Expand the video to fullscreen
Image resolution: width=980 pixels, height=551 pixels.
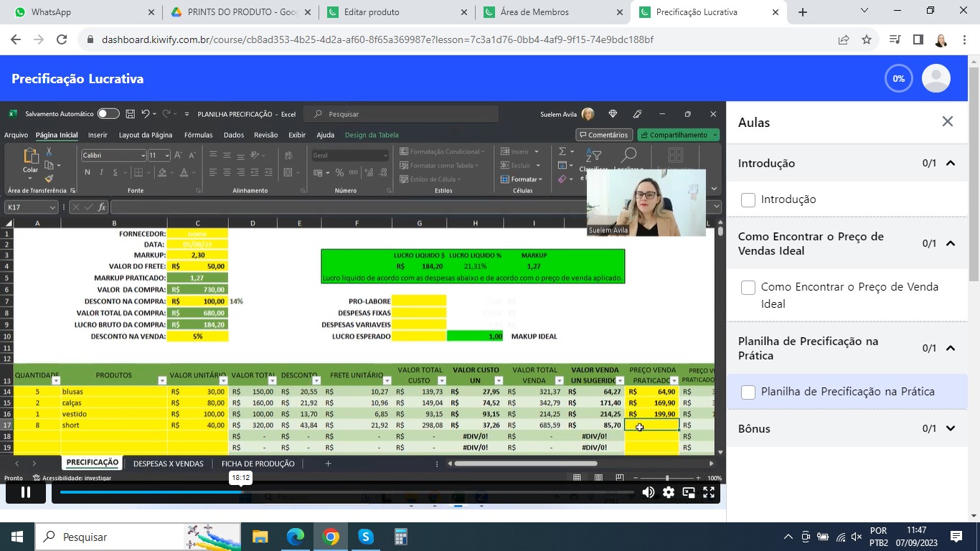tap(709, 492)
